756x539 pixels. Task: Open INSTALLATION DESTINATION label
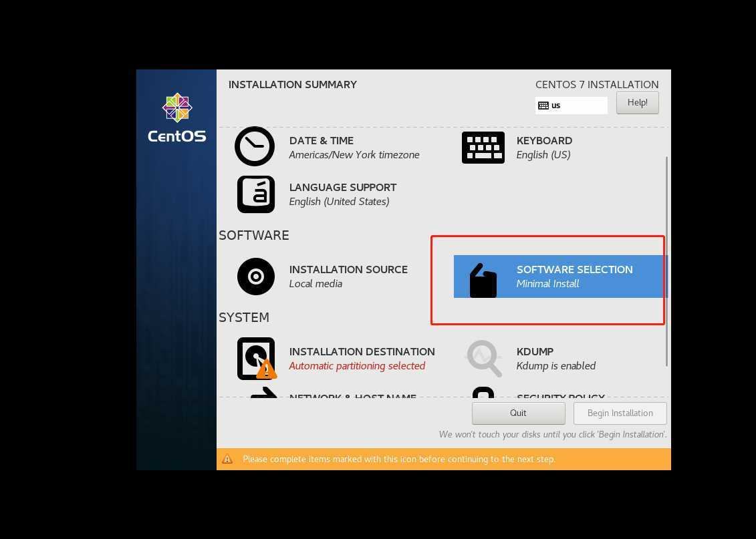362,351
